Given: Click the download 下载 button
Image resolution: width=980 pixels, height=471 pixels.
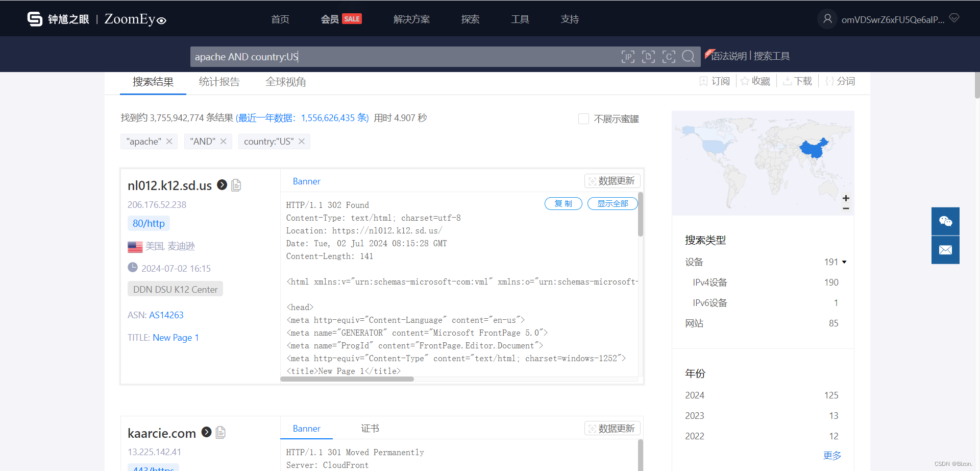Looking at the screenshot, I should [797, 81].
